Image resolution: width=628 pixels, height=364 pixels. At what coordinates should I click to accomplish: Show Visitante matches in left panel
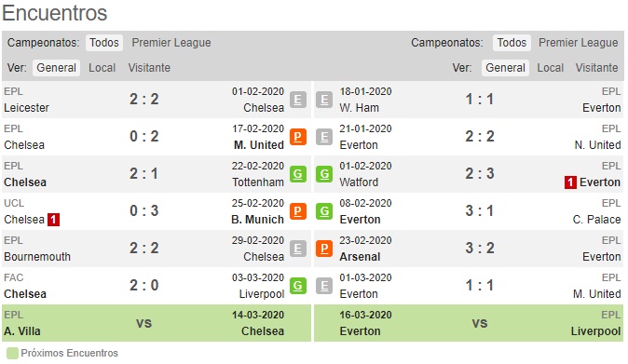click(149, 68)
